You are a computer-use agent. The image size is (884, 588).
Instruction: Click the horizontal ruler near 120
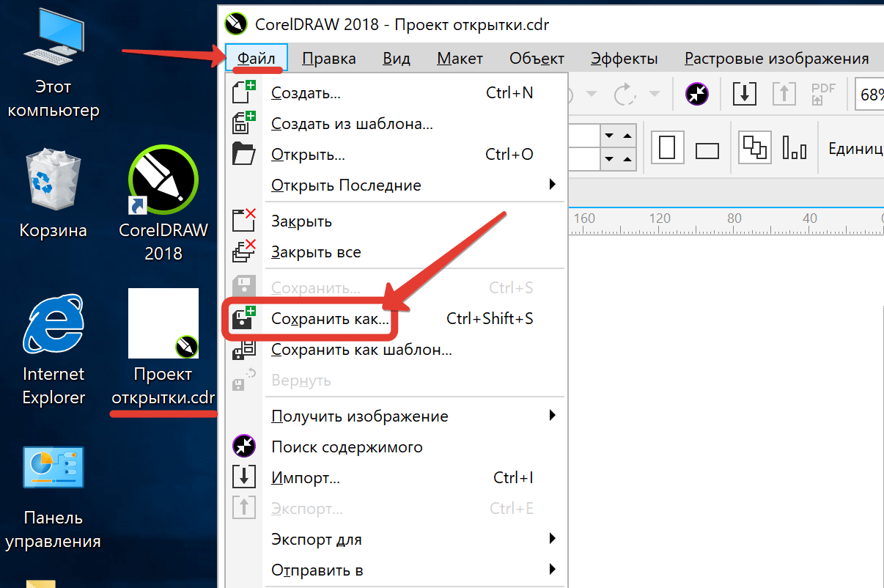pyautogui.click(x=660, y=218)
